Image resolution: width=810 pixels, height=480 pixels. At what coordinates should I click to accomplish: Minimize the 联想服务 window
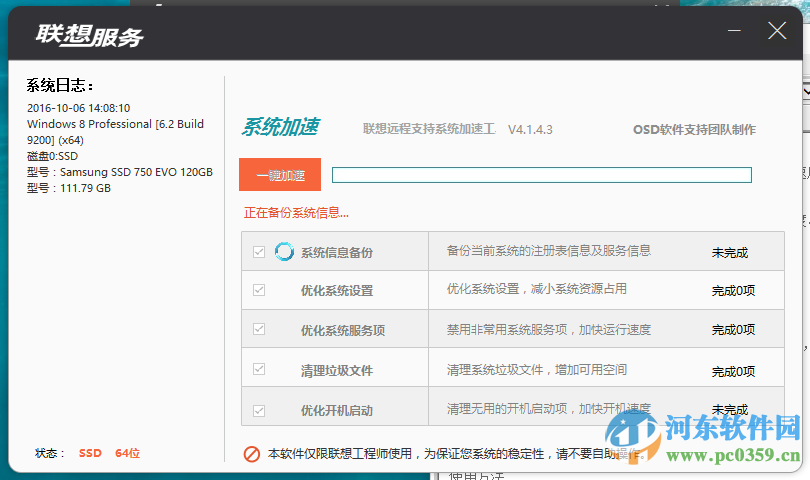[x=734, y=30]
